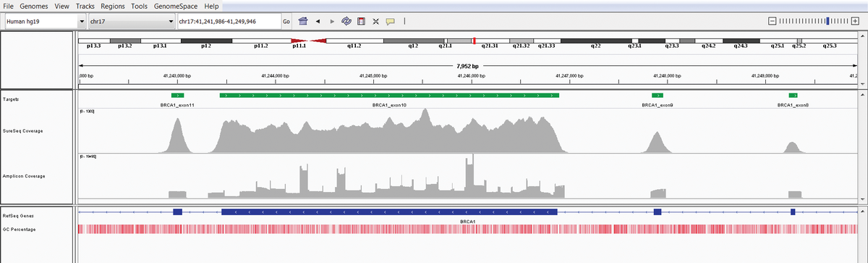Toggle the yellow popup behavior icon
868x263 pixels.
(390, 21)
